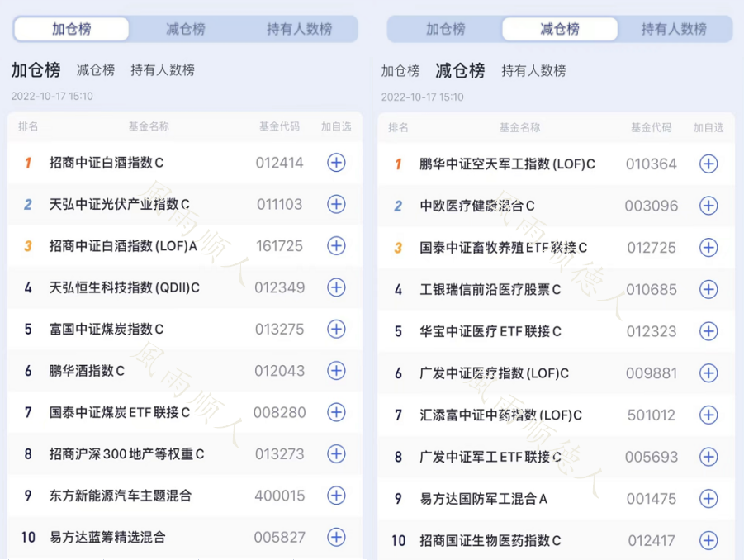Open fund 招商国证生物医药指数C
The image size is (744, 560).
click(490, 540)
